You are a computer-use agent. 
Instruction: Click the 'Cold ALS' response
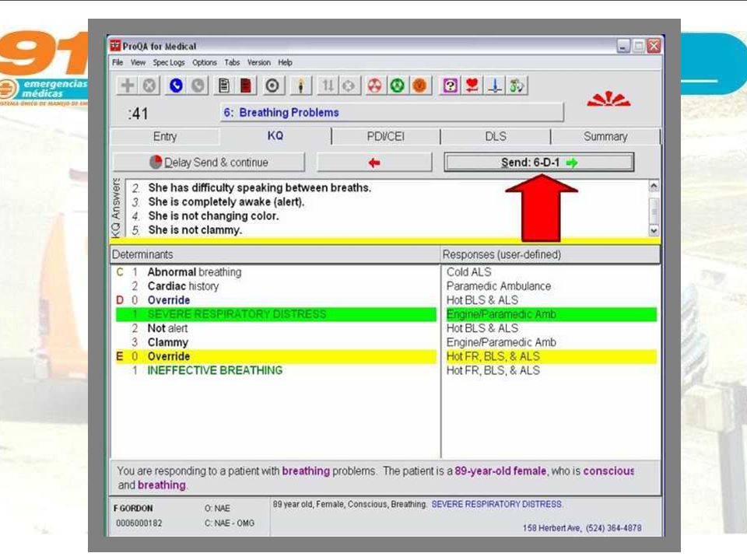[468, 272]
